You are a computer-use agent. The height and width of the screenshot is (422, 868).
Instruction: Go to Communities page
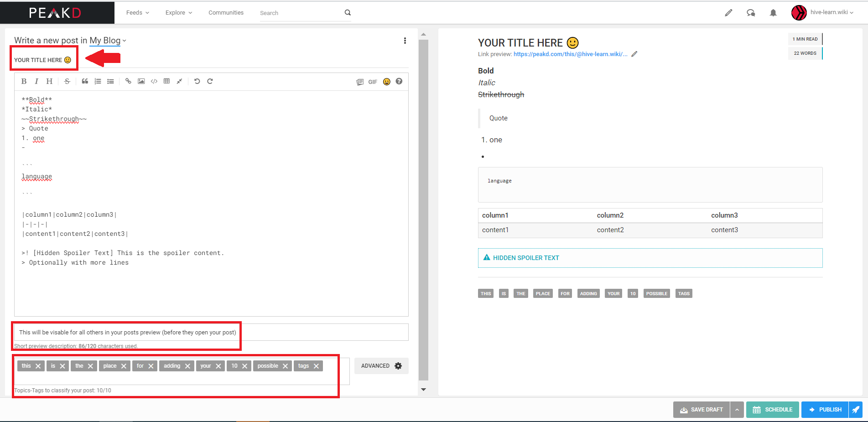coord(226,13)
